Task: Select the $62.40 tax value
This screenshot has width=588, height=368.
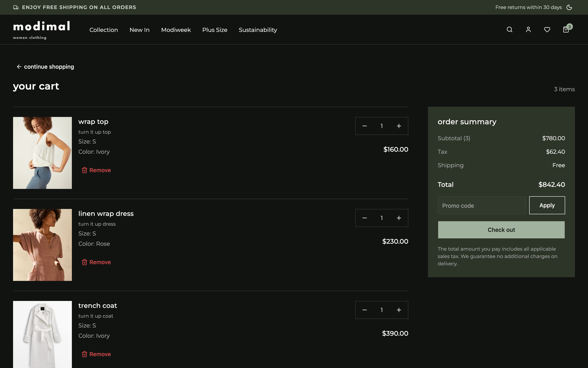Action: 556,152
